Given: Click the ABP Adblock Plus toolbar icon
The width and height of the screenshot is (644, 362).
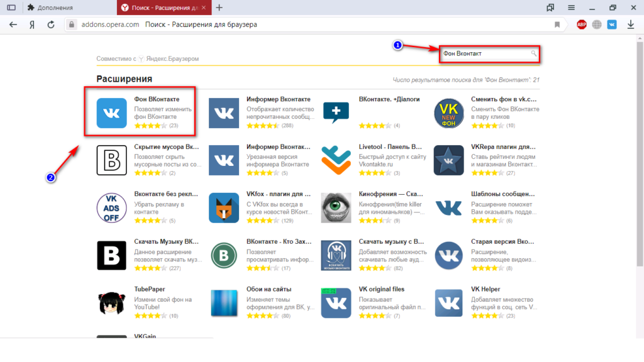Looking at the screenshot, I should pos(582,25).
